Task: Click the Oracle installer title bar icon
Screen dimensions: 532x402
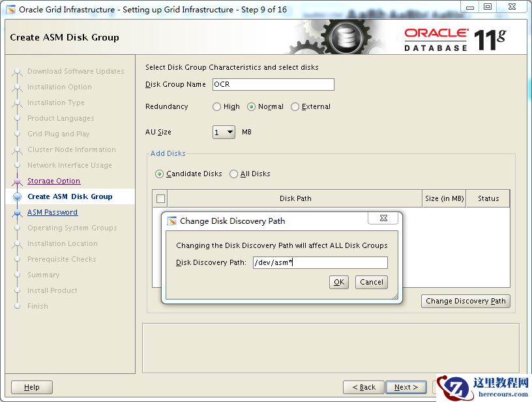Action: [x=11, y=10]
